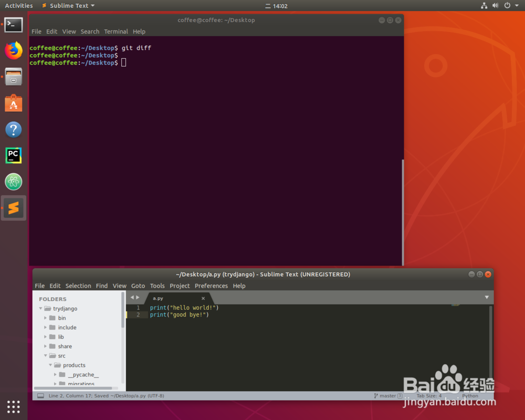Image resolution: width=525 pixels, height=420 pixels.
Task: Open the terminal Search menu
Action: tap(90, 31)
